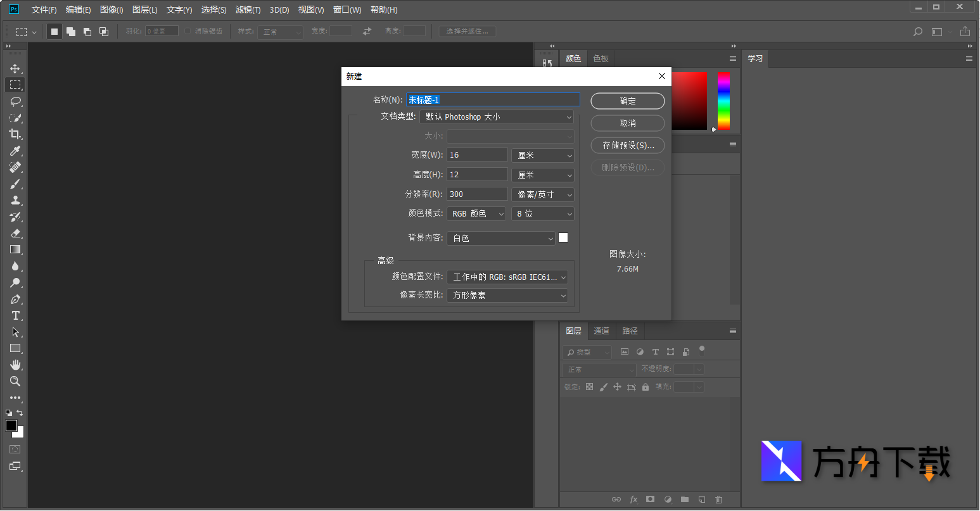Activate the Zoom tool
This screenshot has width=980, height=511.
[14, 381]
